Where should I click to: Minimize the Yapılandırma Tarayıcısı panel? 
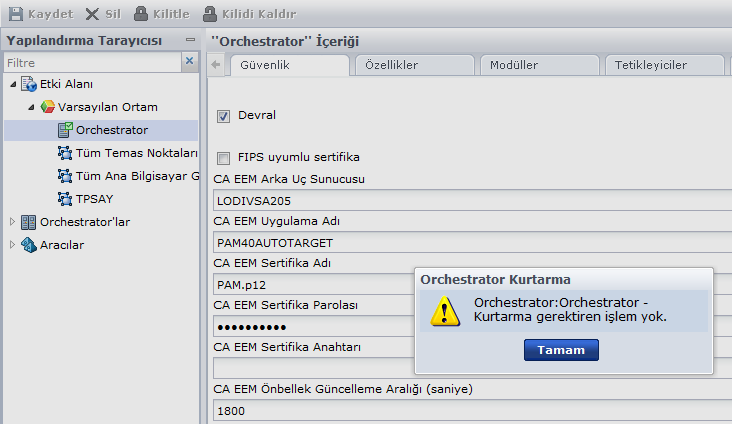190,40
